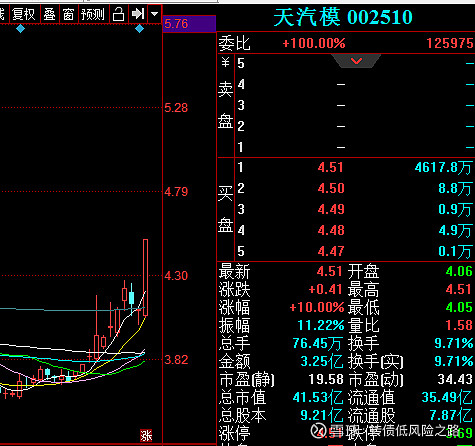Screen dimensions: 475x446
Task: Click the 委比 +100.00% value
Action: 314,43
